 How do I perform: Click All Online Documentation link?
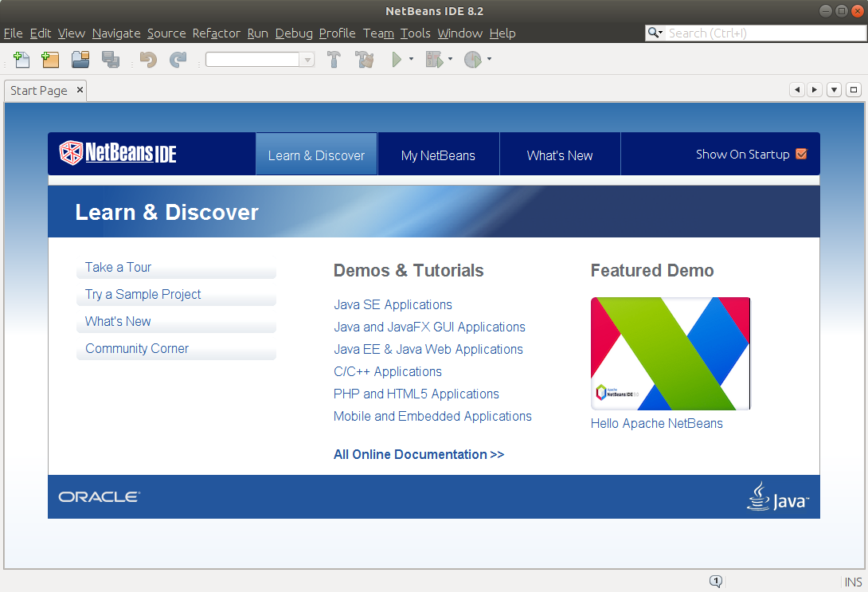click(419, 455)
